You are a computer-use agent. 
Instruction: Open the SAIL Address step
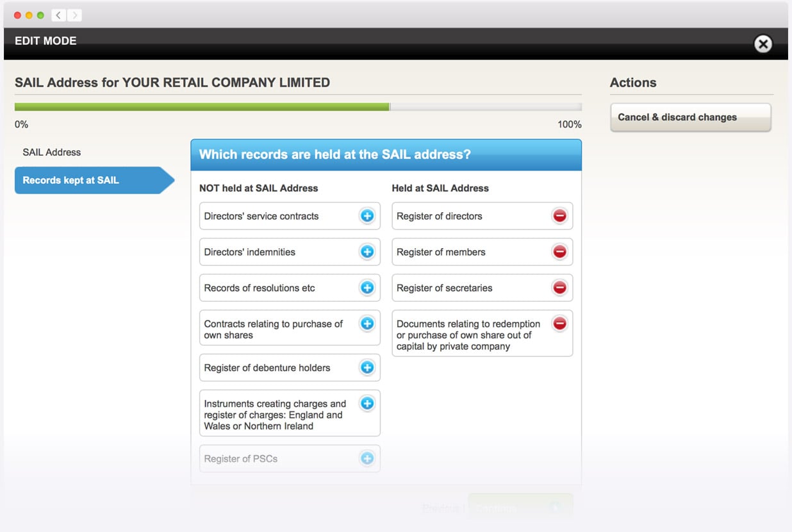point(52,153)
